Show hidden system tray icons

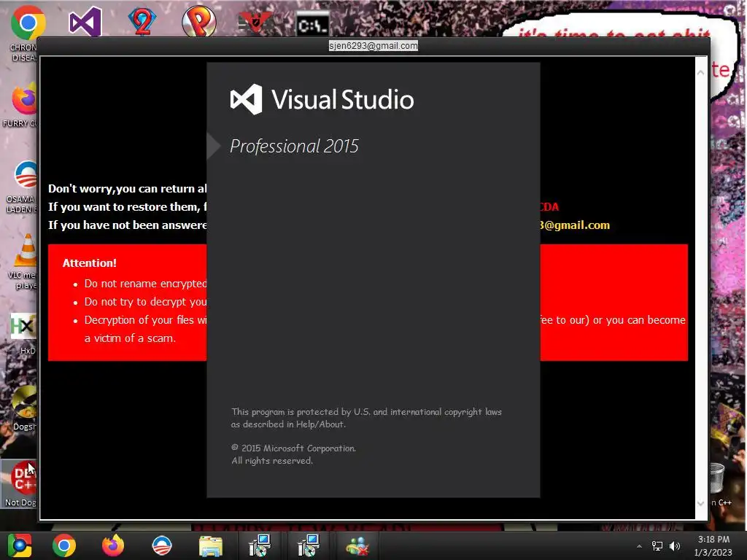[x=639, y=547]
